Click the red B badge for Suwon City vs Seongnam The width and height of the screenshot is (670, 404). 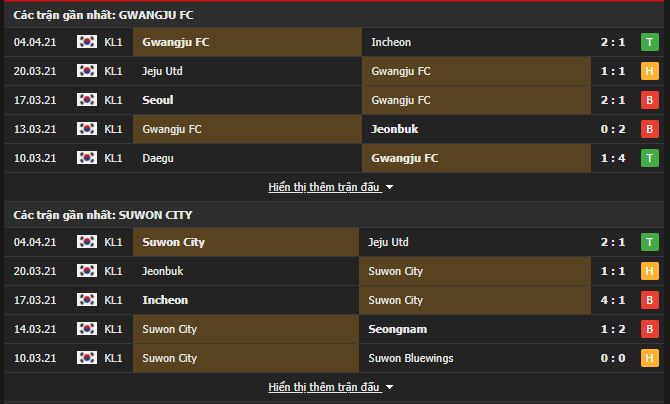click(x=649, y=329)
